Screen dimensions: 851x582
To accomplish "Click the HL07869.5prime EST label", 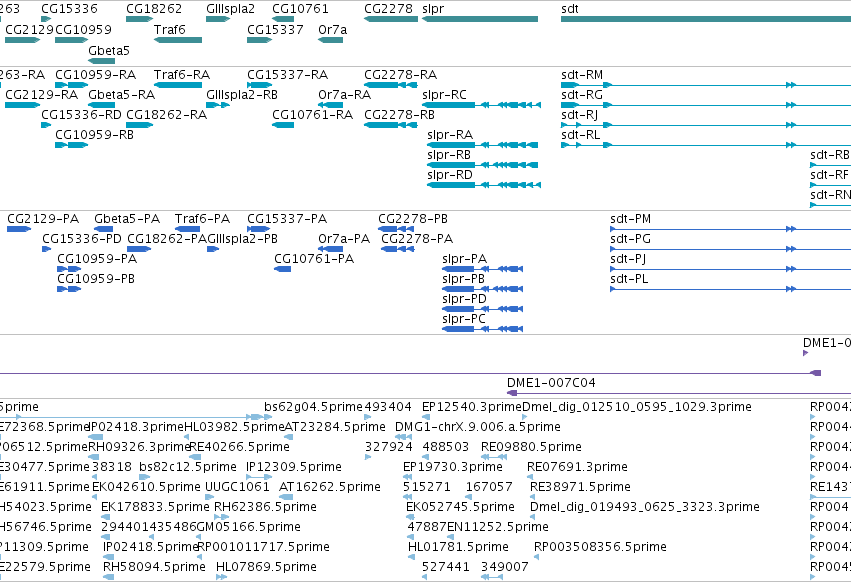I will click(x=266, y=567).
